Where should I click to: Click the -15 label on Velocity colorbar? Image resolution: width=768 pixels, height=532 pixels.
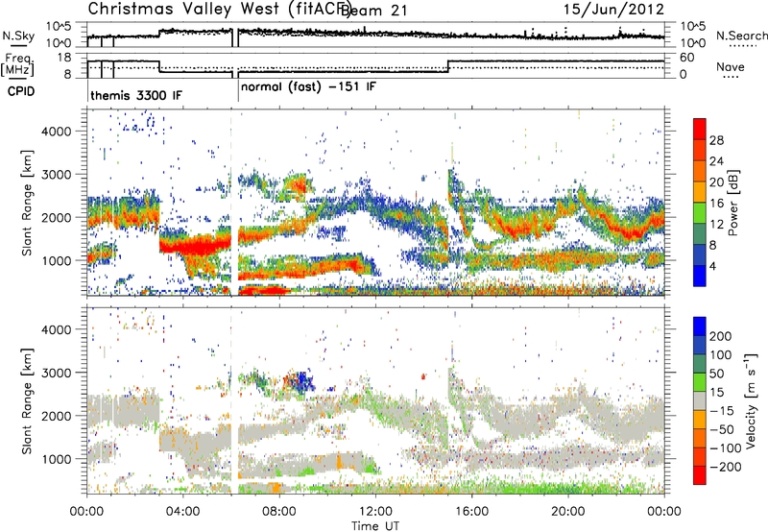point(721,410)
